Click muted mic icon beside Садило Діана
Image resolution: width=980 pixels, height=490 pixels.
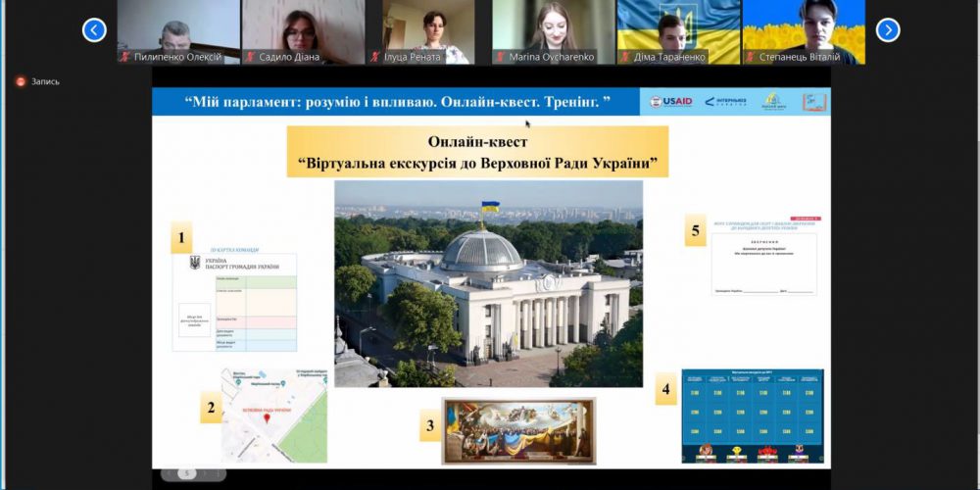click(250, 57)
